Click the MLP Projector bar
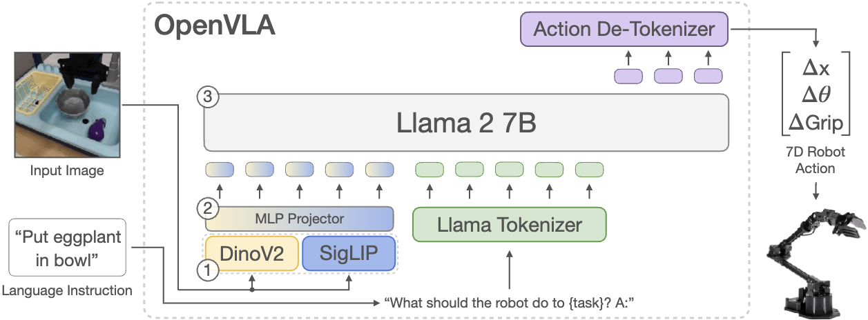 pos(299,219)
